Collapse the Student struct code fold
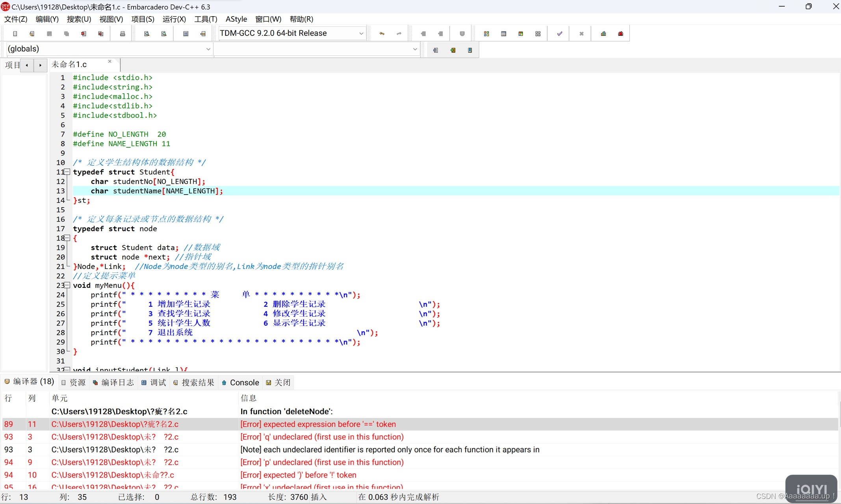Image resolution: width=841 pixels, height=504 pixels. coord(67,172)
